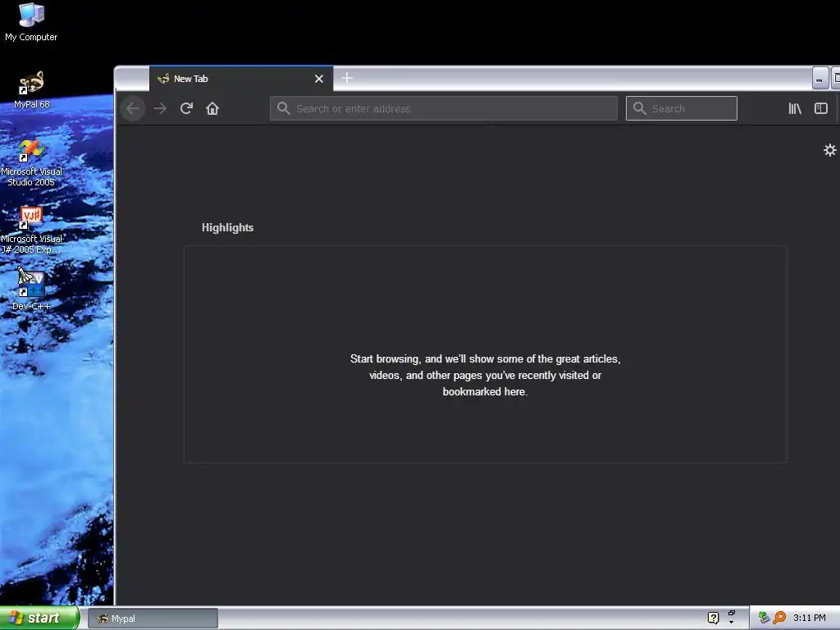Launch MyPal 68 desktop shortcut
Image resolution: width=840 pixels, height=630 pixels.
pyautogui.click(x=31, y=90)
